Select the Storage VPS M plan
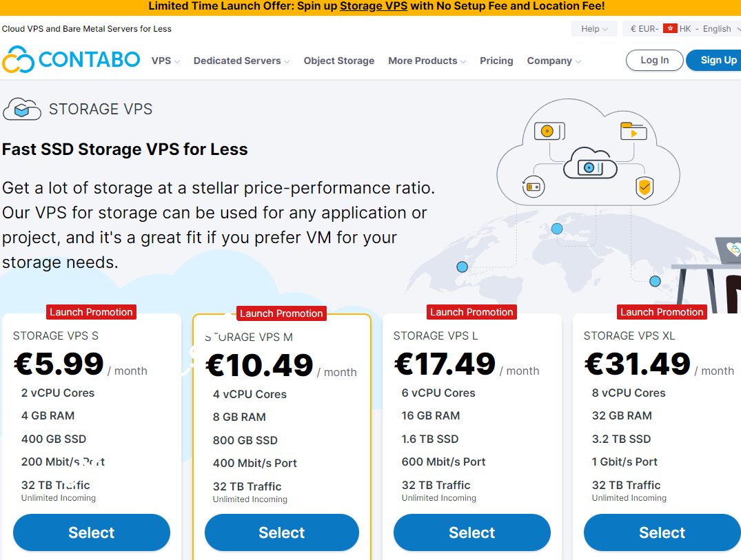Viewport: 741px width, 560px height. click(281, 532)
